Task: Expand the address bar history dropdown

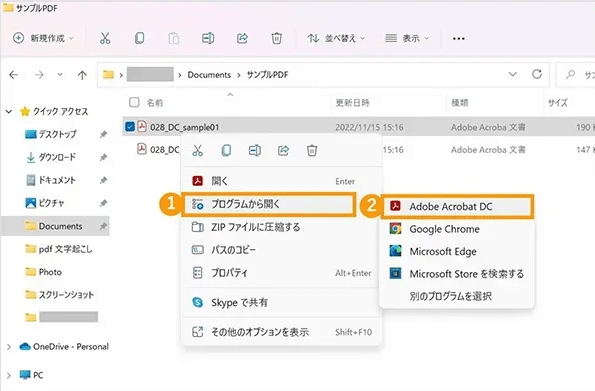Action: coord(512,74)
